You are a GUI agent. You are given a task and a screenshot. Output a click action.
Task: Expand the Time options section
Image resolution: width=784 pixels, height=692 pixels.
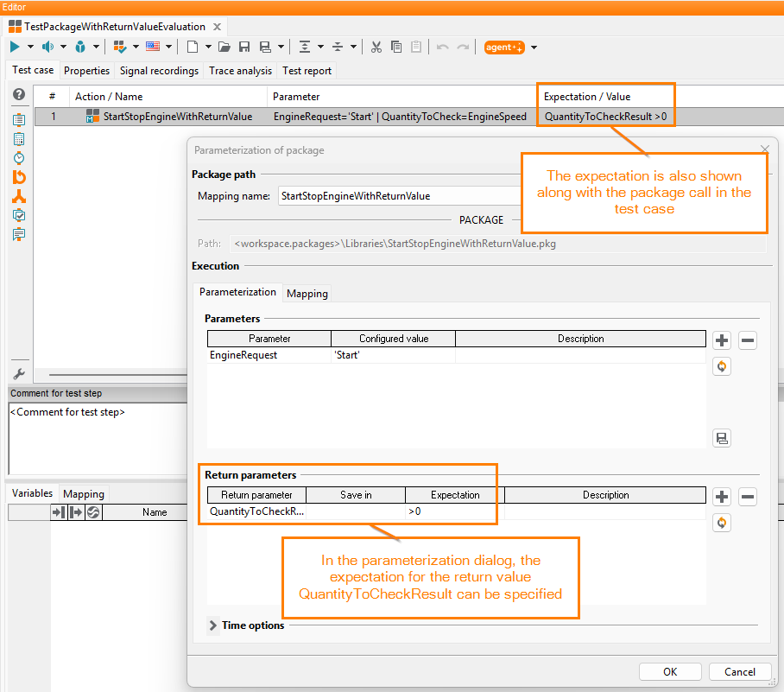(x=213, y=625)
